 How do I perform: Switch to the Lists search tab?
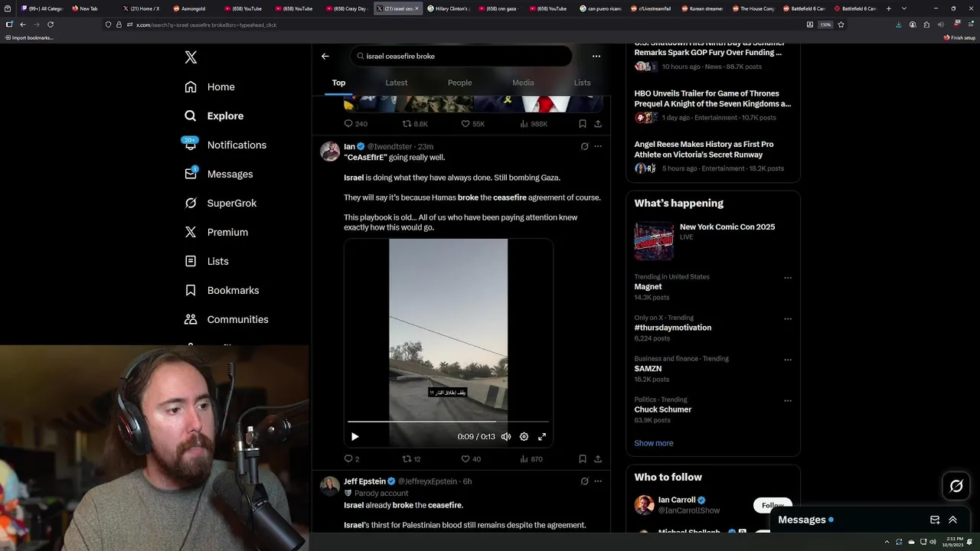582,83
